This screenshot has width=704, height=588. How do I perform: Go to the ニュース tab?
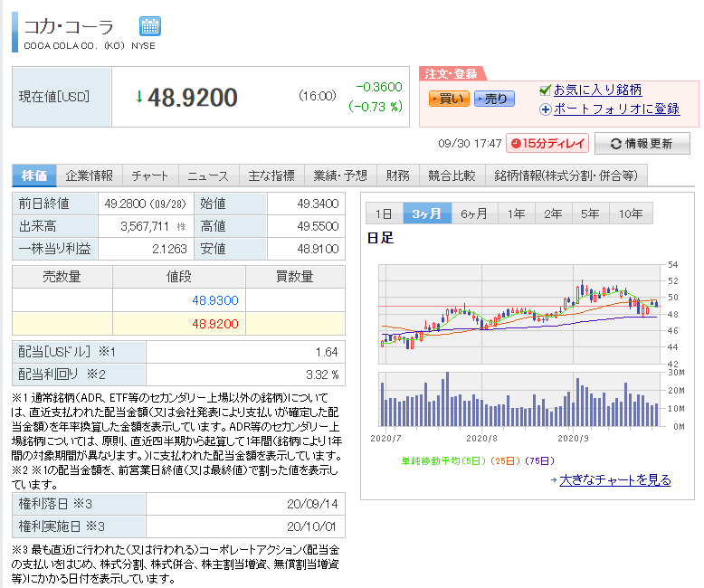[208, 175]
